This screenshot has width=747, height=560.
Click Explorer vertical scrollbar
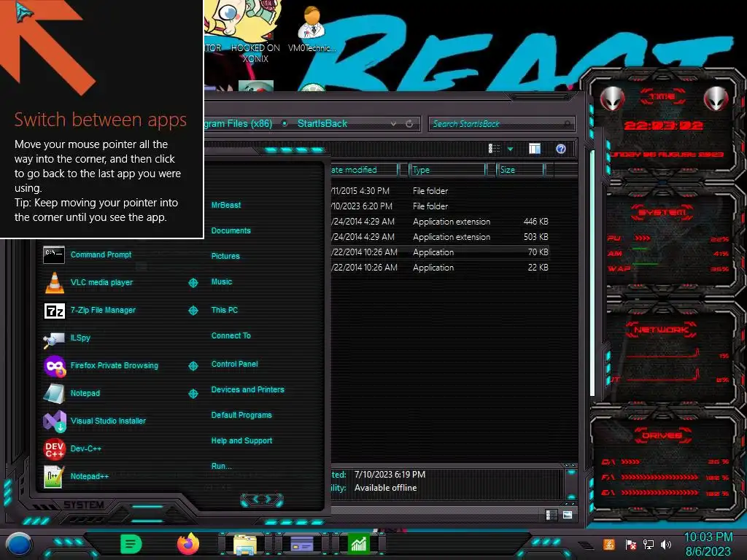pos(592,273)
